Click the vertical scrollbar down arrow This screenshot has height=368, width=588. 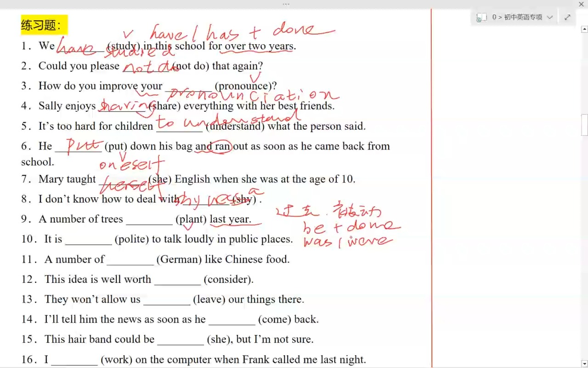click(x=584, y=363)
